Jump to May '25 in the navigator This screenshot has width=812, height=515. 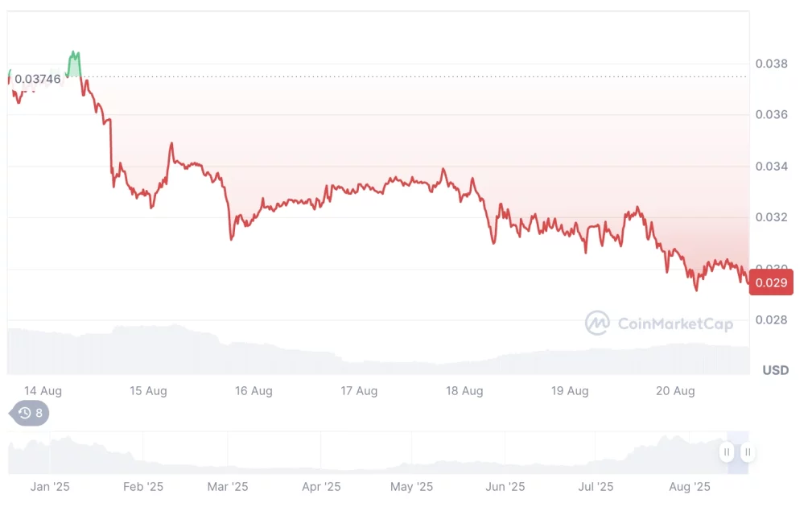411,487
